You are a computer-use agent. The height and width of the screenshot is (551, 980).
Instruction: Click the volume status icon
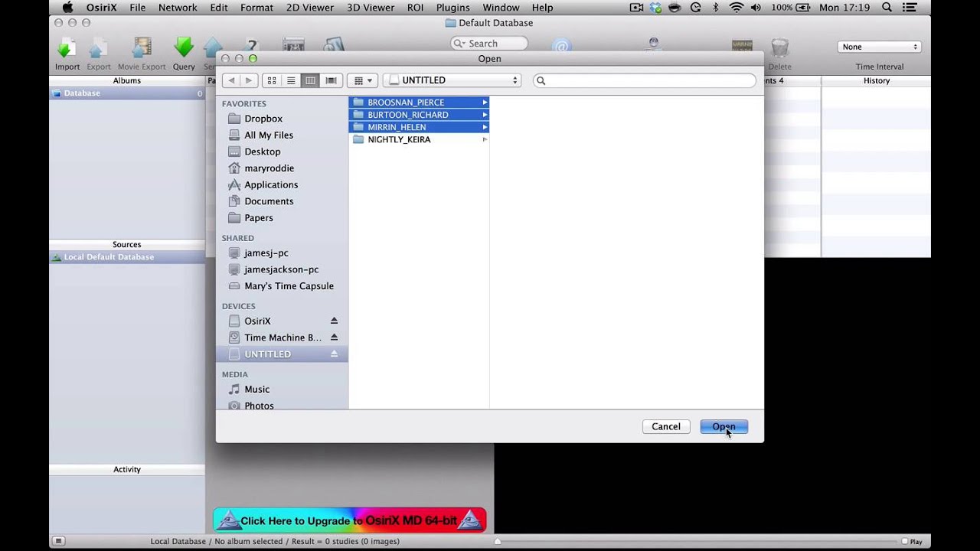(756, 8)
